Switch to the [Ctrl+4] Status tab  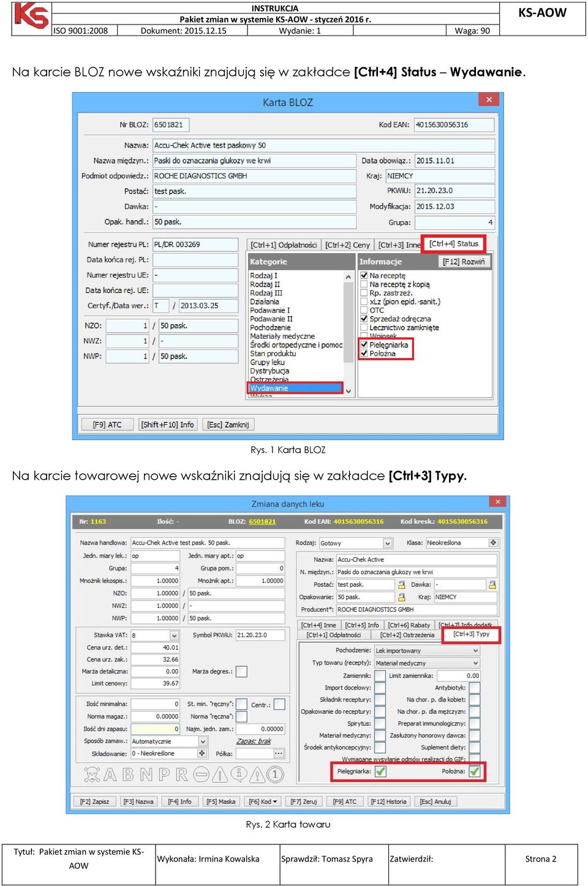click(x=453, y=244)
